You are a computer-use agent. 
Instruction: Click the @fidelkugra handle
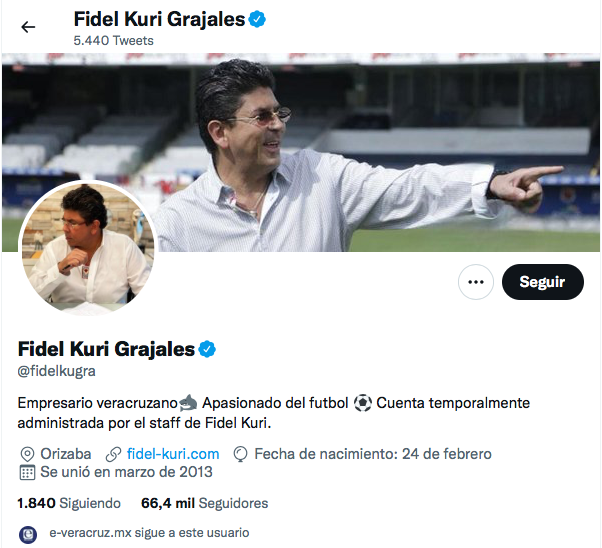point(56,371)
